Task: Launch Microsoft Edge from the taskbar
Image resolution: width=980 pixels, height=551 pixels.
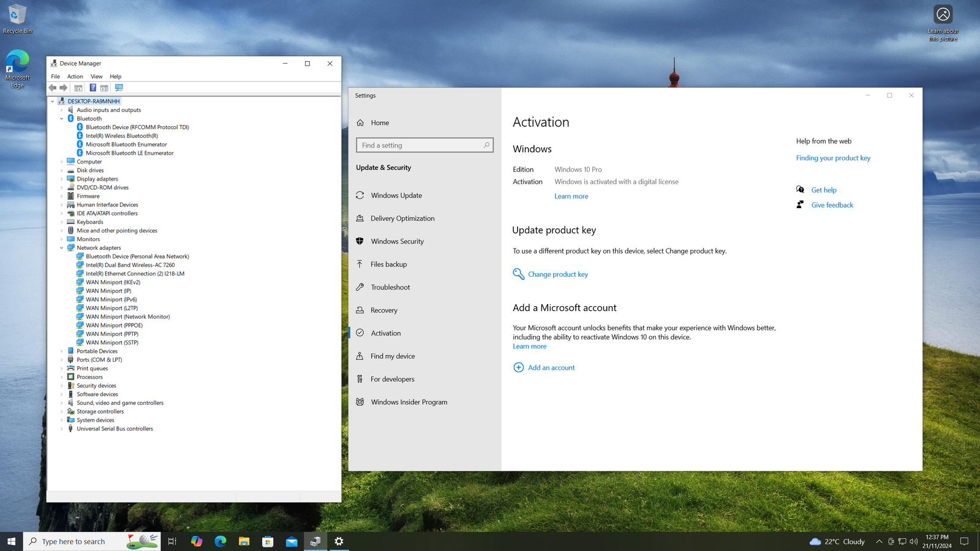Action: pos(221,541)
